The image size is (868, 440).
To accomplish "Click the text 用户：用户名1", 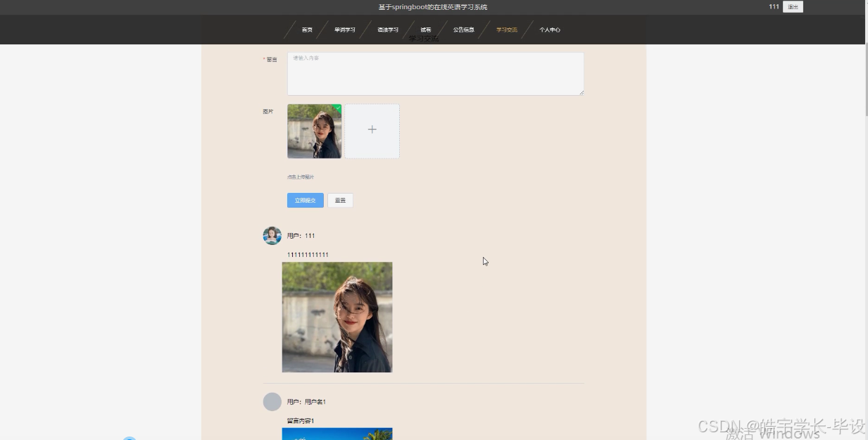I will coord(306,402).
